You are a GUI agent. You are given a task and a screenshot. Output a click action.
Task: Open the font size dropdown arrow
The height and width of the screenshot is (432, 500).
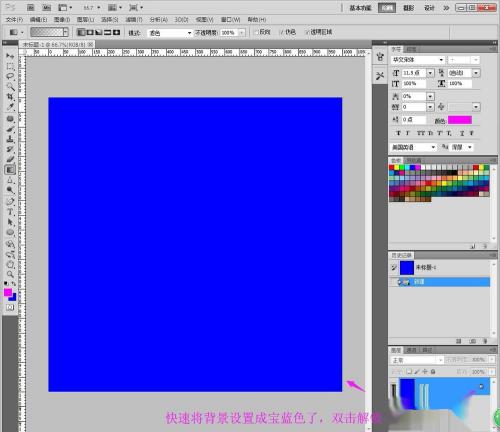430,73
